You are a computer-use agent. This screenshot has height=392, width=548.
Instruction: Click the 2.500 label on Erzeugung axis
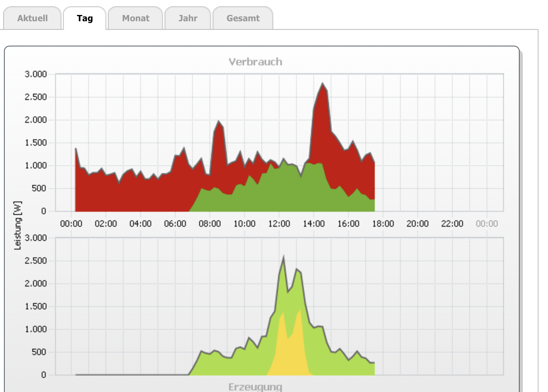tap(36, 261)
